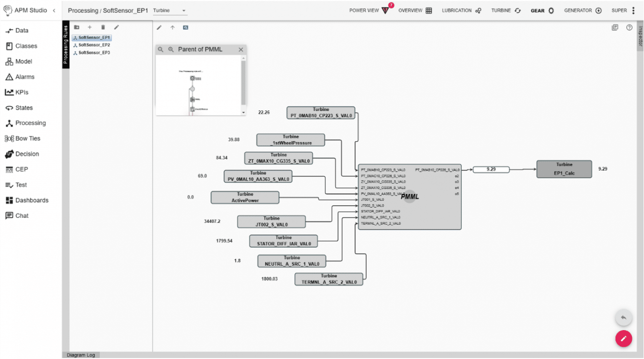Screen dimensions: 644x359
Task: Select SoftSensor_EP3 rule
Action: [92, 53]
